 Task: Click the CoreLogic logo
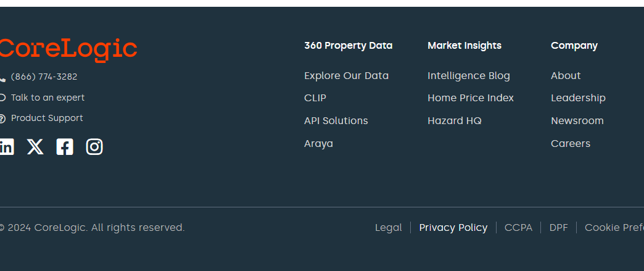[x=68, y=50]
